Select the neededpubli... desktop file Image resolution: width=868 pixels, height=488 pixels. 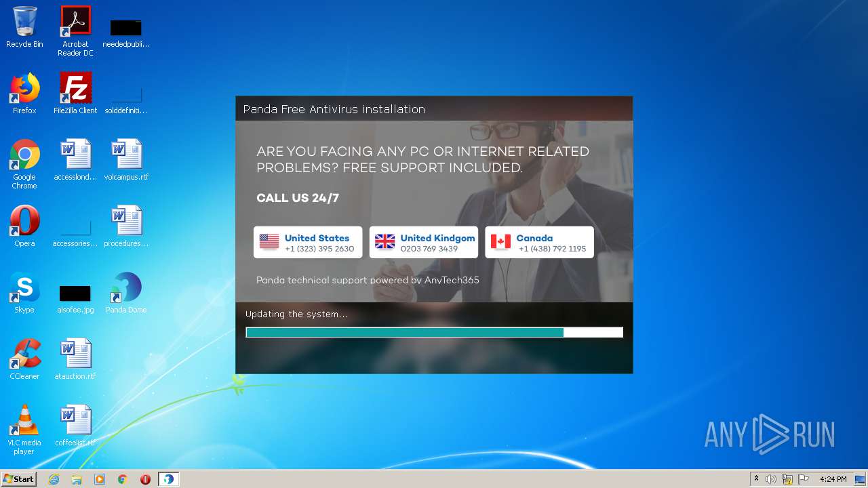(x=126, y=33)
